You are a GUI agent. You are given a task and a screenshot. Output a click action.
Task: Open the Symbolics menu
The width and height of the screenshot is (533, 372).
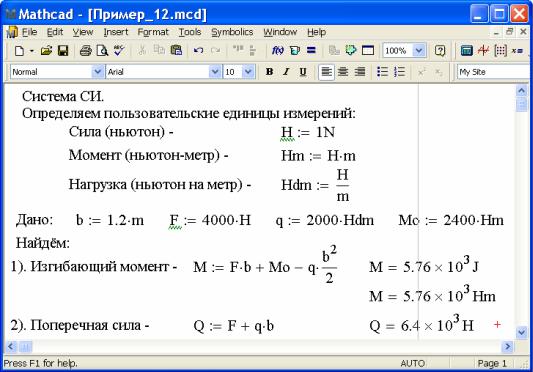(232, 32)
